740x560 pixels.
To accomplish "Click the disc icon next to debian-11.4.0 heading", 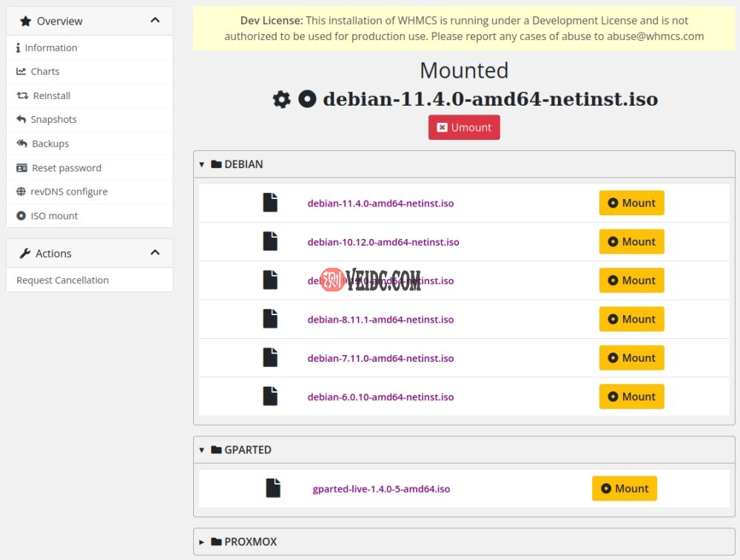I will click(307, 99).
